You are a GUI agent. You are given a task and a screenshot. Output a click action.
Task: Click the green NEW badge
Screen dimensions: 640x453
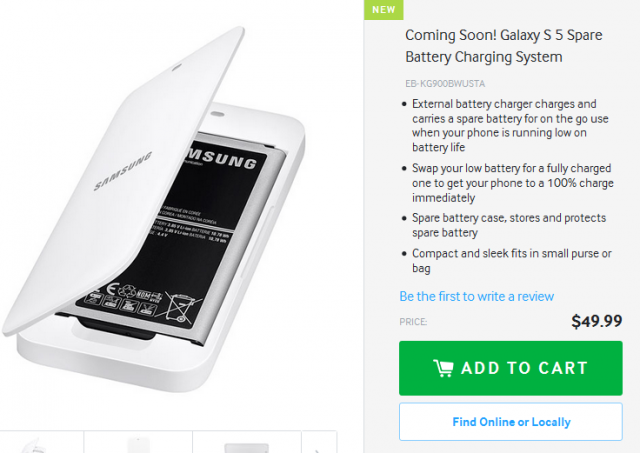pos(383,9)
